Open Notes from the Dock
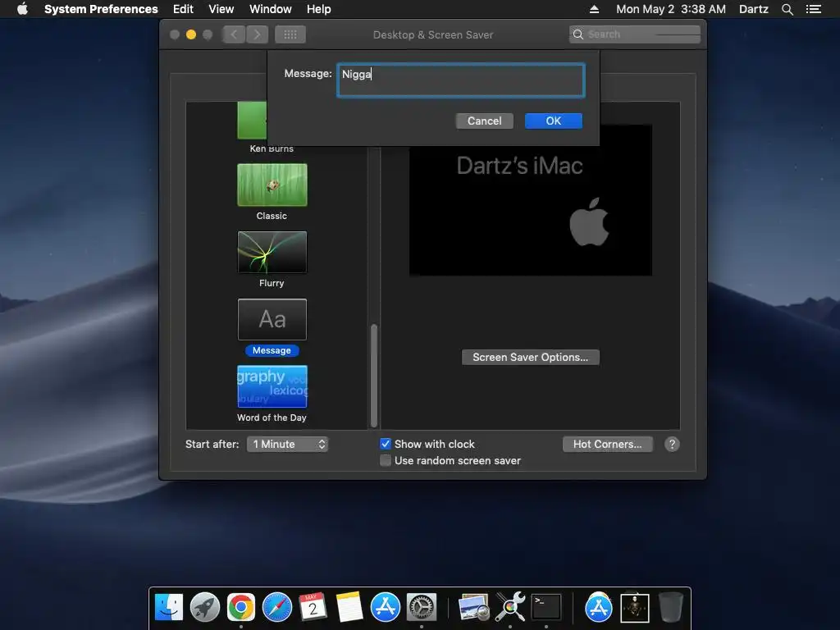840x630 pixels. click(x=349, y=608)
